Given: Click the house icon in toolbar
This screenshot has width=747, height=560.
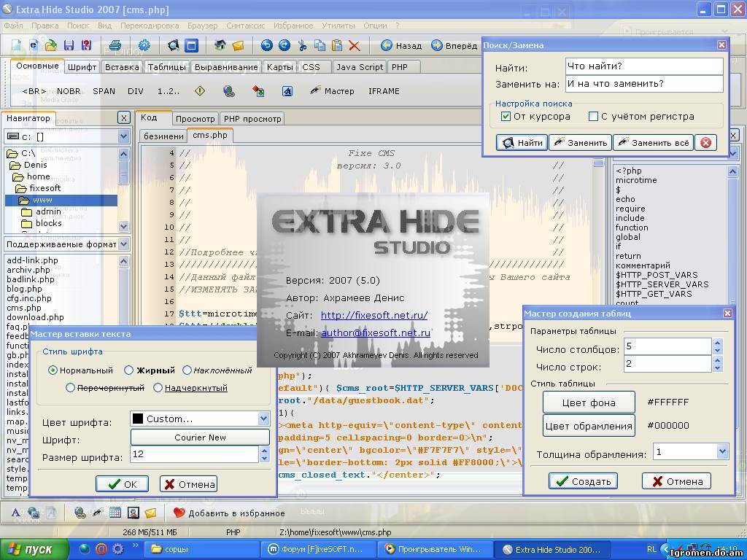Looking at the screenshot, I should click(x=220, y=46).
